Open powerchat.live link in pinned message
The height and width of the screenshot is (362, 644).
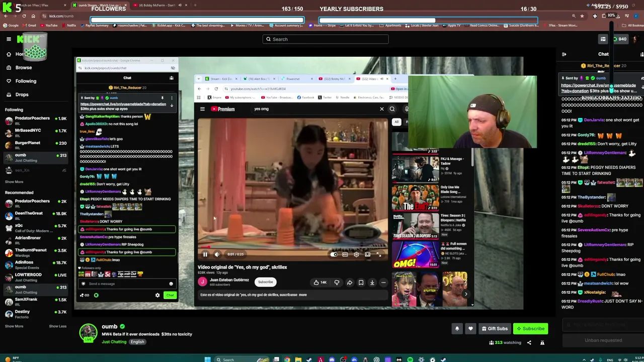[123, 104]
